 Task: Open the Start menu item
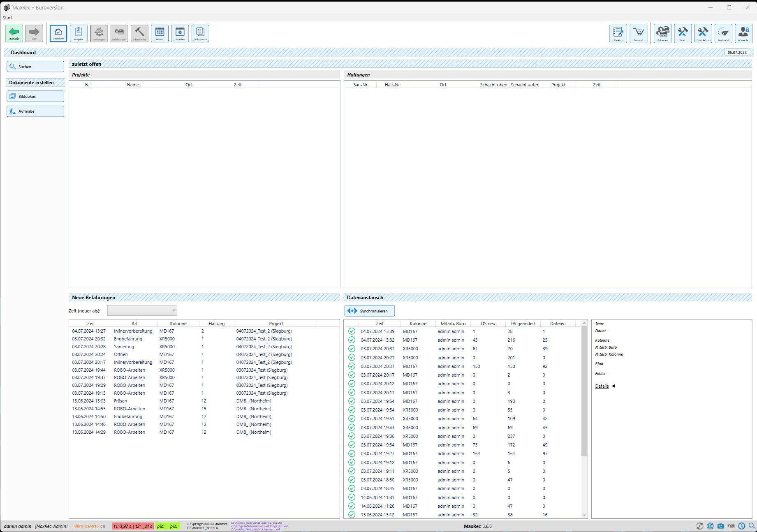point(7,18)
